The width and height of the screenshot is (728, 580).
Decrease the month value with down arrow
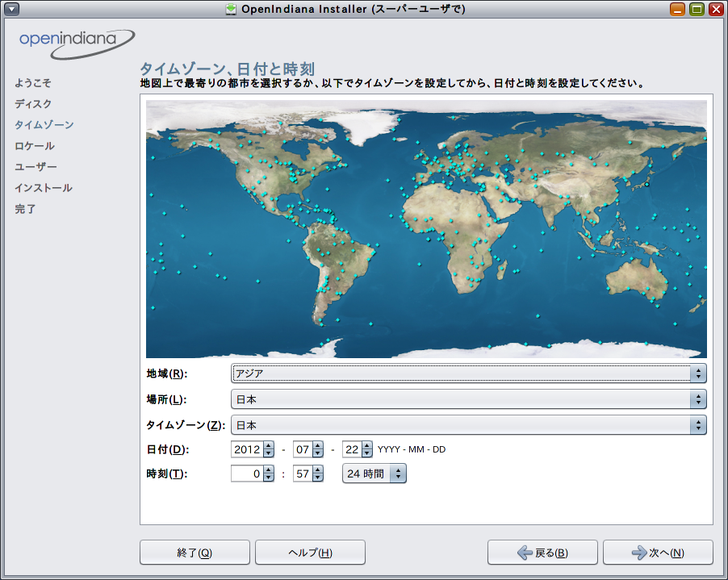(x=317, y=453)
